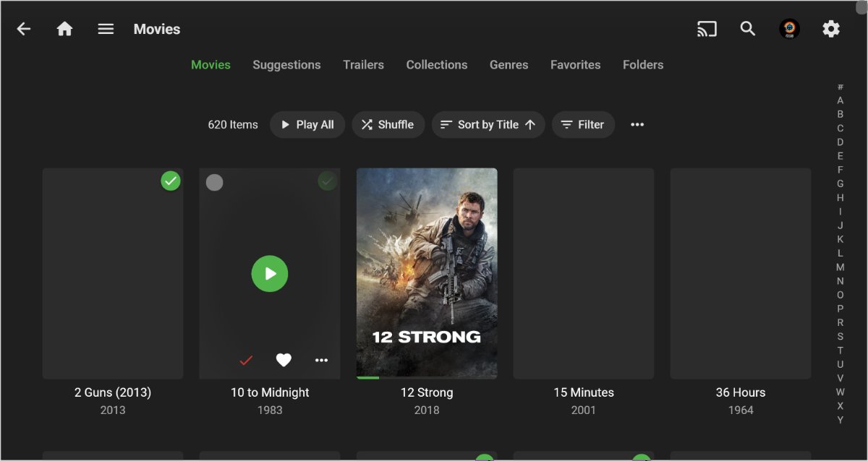The width and height of the screenshot is (868, 461).
Task: Open the hamburger navigation menu
Action: pos(106,29)
